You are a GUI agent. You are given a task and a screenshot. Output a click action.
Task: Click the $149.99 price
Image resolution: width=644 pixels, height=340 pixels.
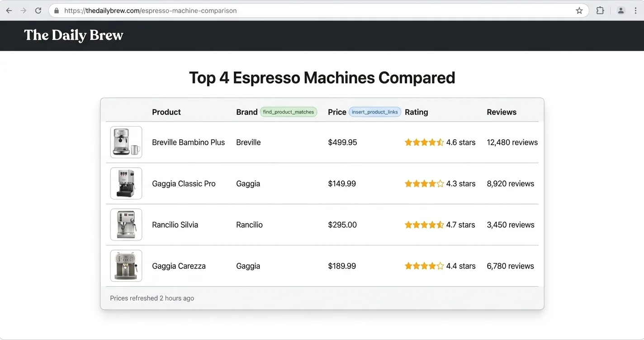tap(342, 184)
